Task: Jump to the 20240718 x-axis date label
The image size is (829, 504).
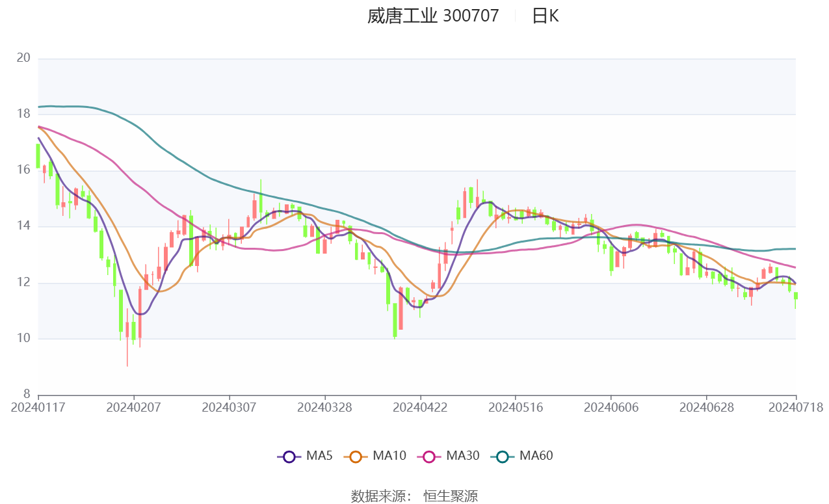Action: [x=795, y=408]
